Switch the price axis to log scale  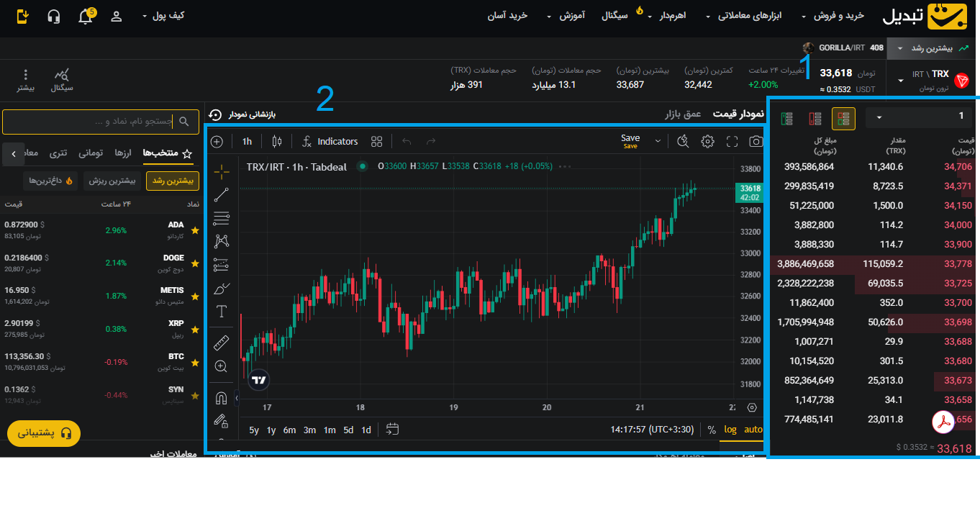[732, 430]
